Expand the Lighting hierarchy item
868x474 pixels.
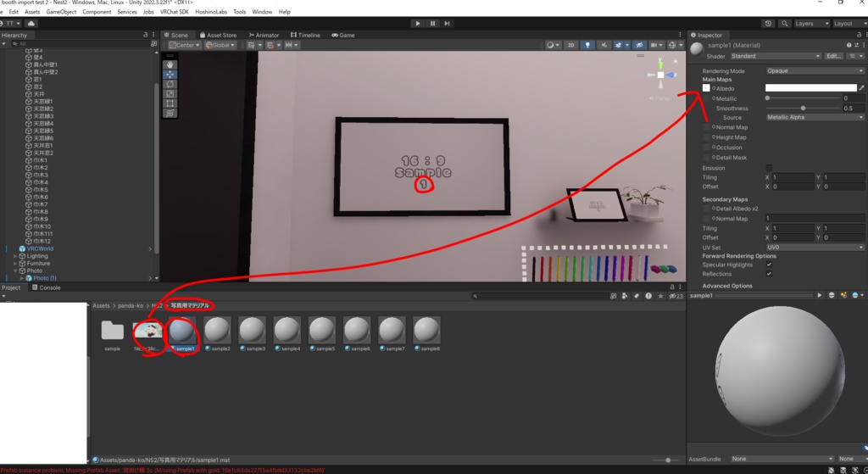pyautogui.click(x=15, y=256)
